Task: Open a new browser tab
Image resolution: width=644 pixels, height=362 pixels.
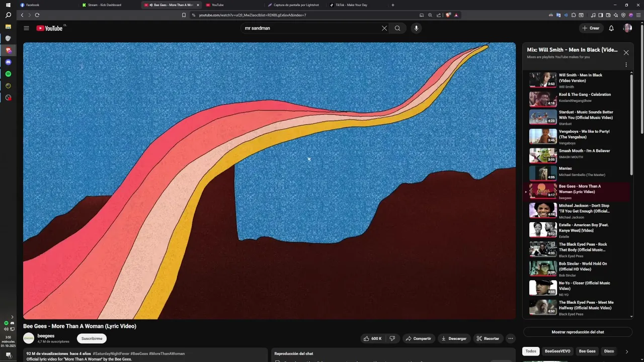Action: (x=393, y=5)
